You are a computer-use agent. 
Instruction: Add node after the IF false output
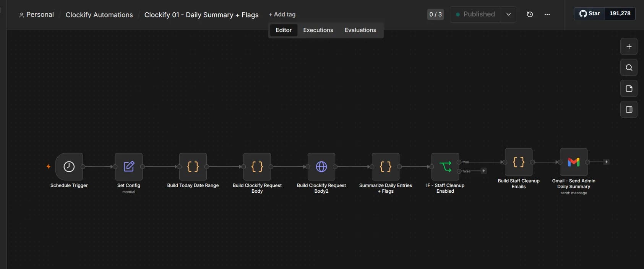click(x=483, y=171)
